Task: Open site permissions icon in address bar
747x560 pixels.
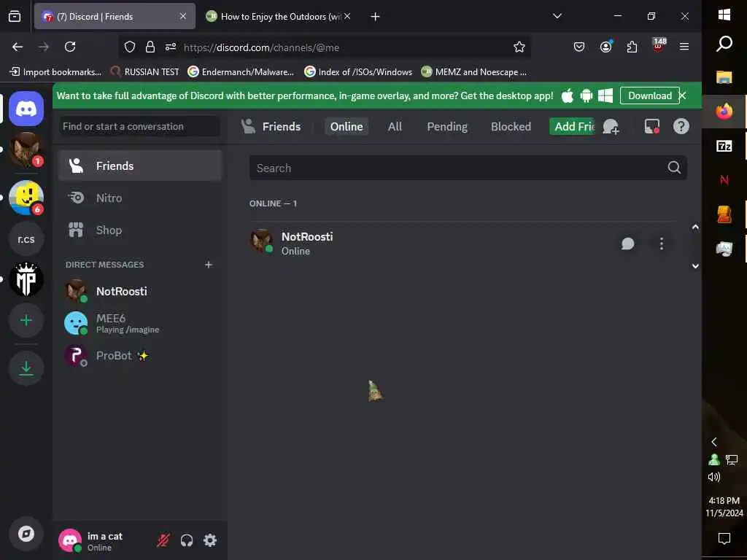Action: pyautogui.click(x=171, y=47)
